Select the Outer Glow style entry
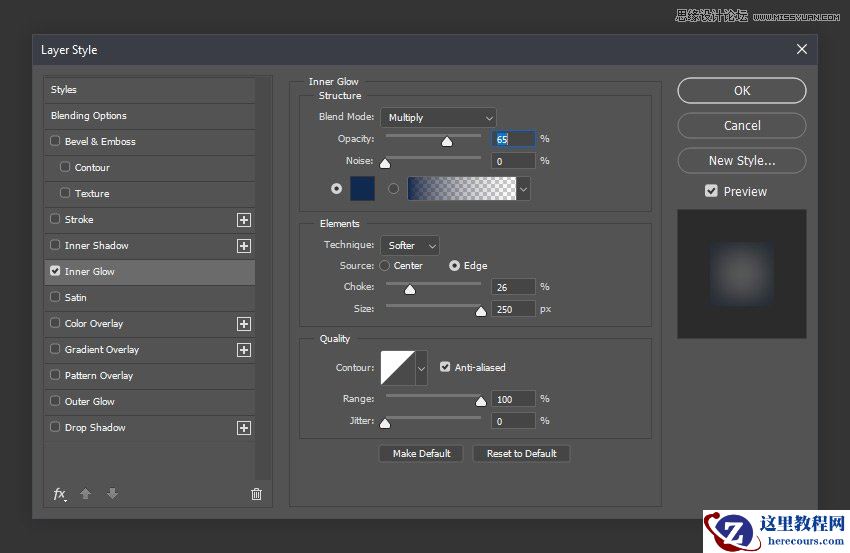 coord(90,402)
